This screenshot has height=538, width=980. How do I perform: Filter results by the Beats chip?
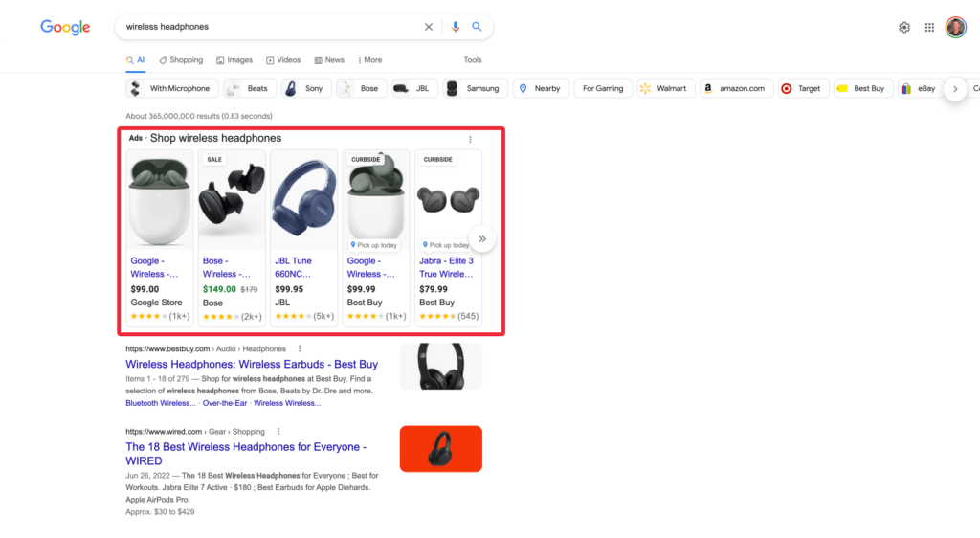250,89
